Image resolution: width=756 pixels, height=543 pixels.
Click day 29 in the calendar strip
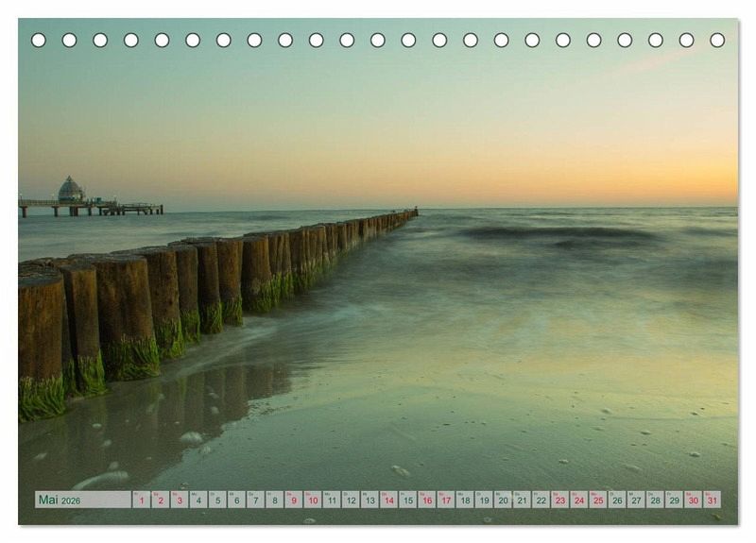point(675,500)
